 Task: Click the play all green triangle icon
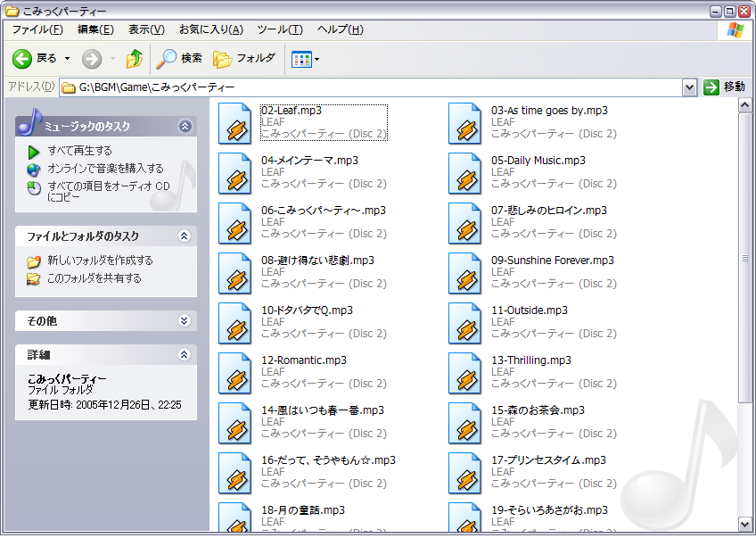click(x=33, y=152)
